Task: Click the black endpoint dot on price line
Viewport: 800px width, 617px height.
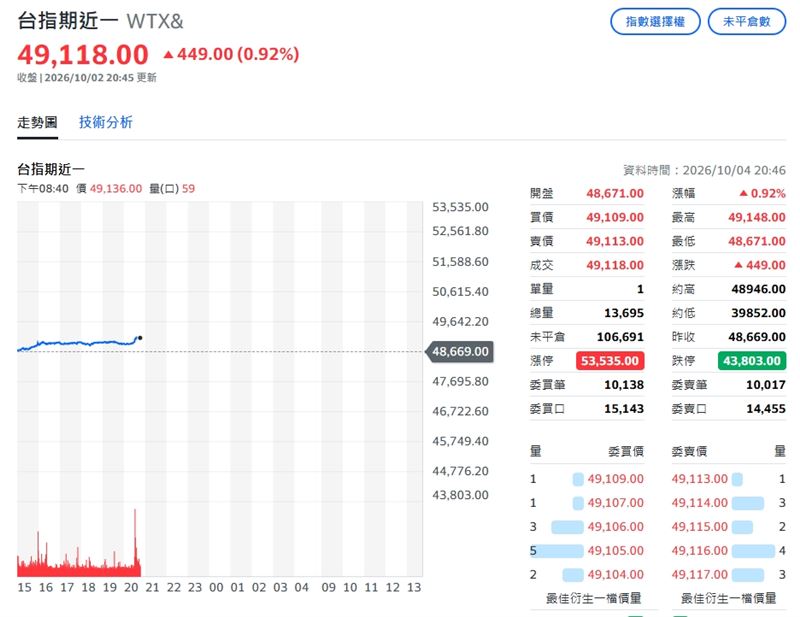Action: click(140, 338)
